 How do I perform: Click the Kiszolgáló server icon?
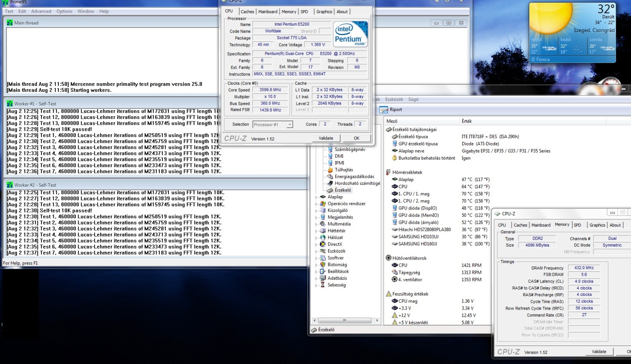click(323, 210)
